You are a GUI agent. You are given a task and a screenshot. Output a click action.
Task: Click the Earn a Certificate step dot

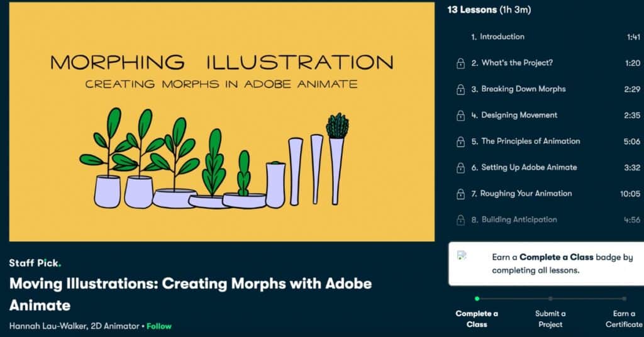[x=624, y=299]
